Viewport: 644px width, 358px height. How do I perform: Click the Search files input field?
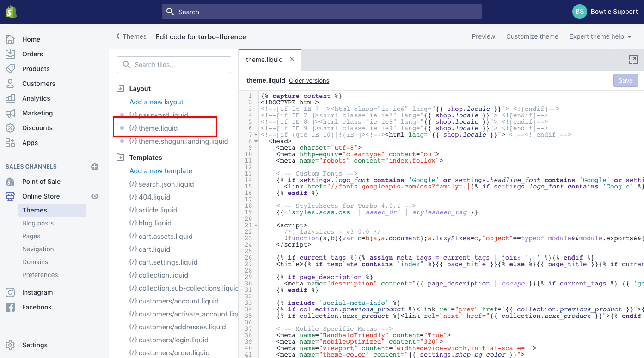[174, 65]
